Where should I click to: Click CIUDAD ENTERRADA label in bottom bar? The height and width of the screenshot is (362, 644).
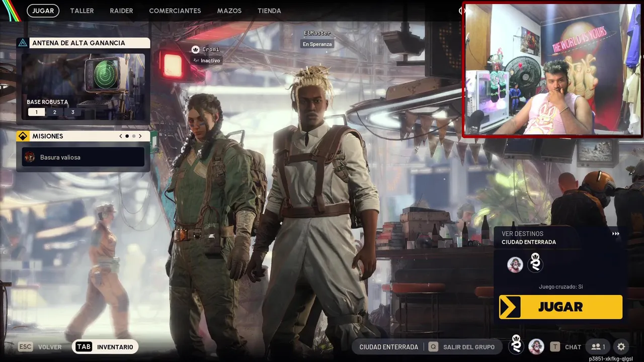[x=389, y=347]
